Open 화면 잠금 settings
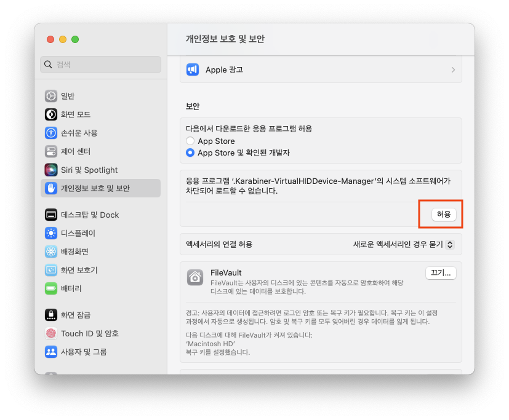This screenshot has width=509, height=420. point(101,315)
